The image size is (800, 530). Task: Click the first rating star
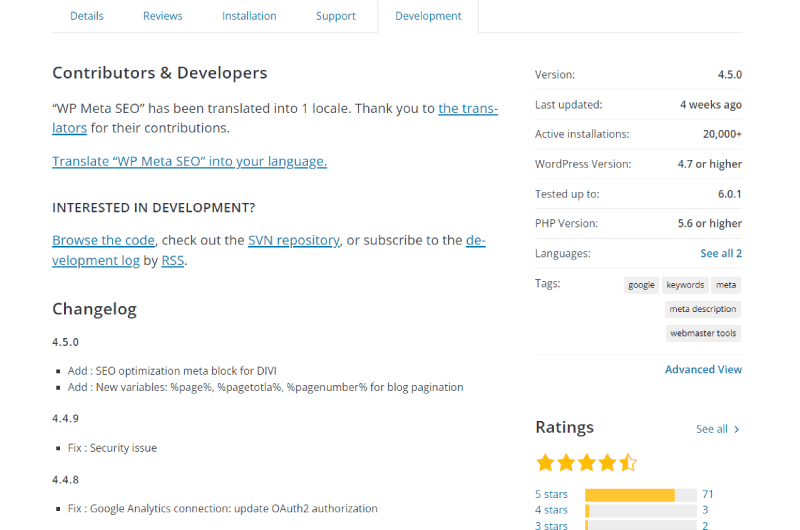pos(545,463)
